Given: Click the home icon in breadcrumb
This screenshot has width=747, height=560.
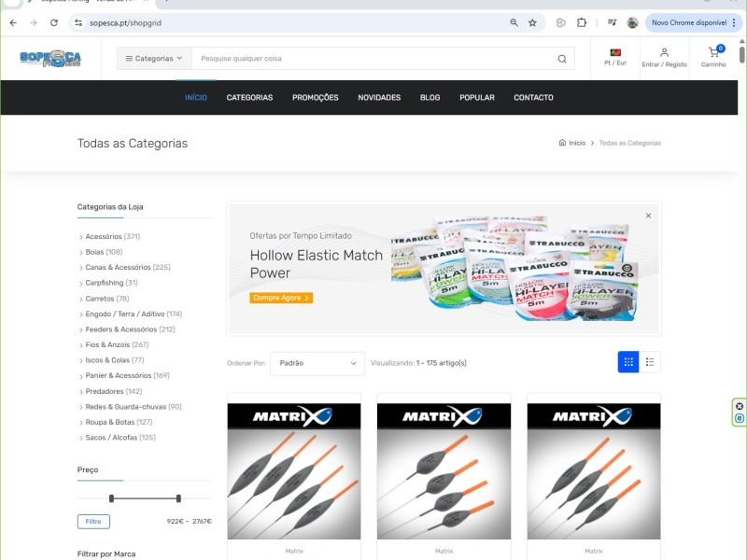Looking at the screenshot, I should click(x=562, y=143).
